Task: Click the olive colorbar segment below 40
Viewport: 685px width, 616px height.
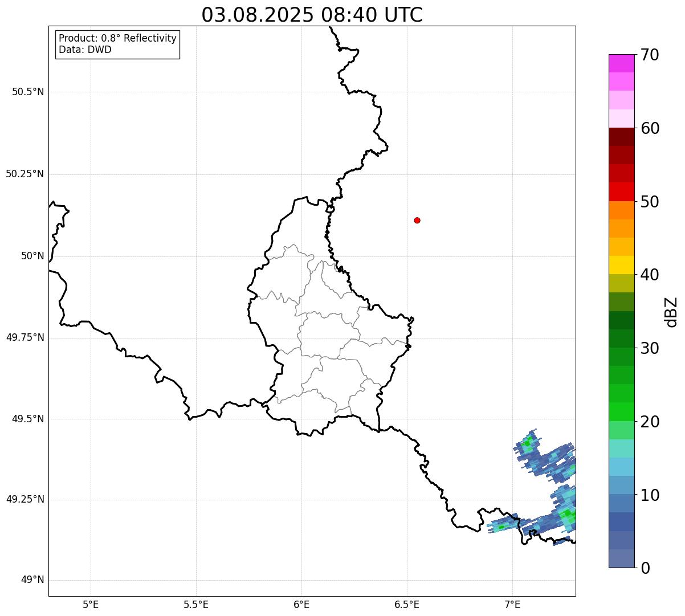Action: tap(621, 283)
